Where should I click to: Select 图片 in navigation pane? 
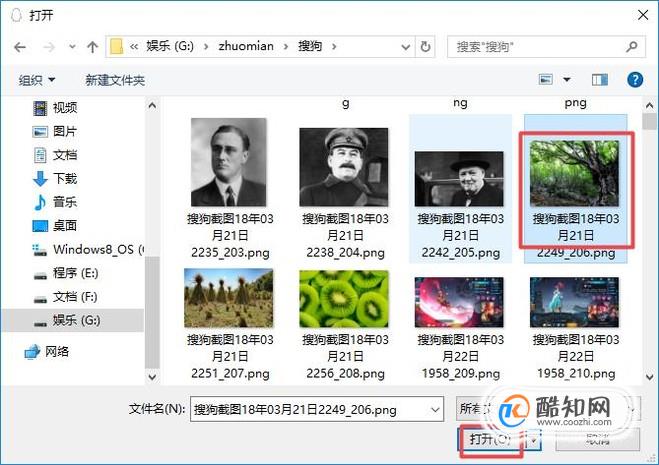coord(64,132)
